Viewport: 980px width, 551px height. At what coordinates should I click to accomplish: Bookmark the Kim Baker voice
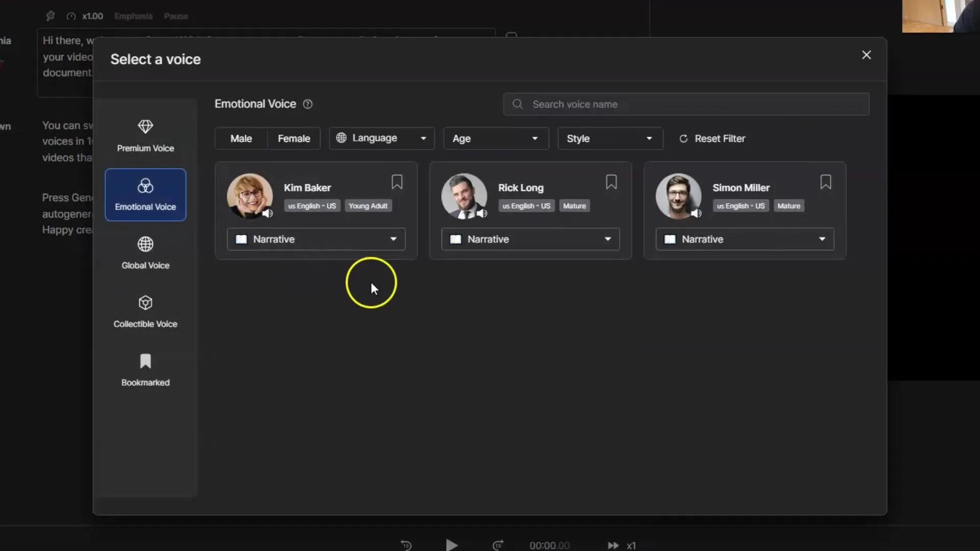397,182
